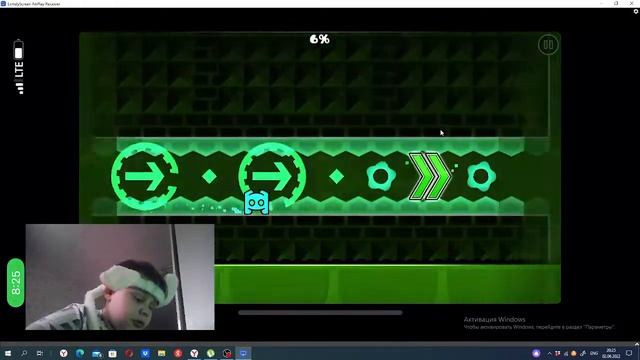Image resolution: width=640 pixels, height=360 pixels.
Task: Open the green circular taskbar app icon
Action: click(211, 353)
